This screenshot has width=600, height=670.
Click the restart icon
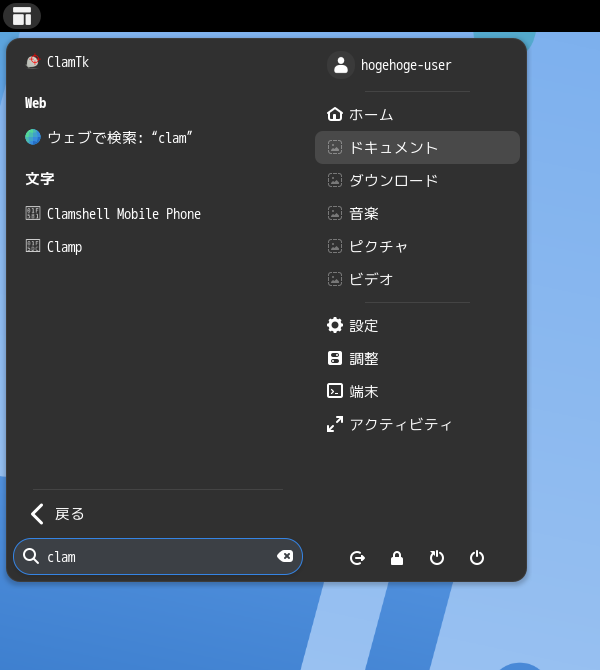pos(437,558)
